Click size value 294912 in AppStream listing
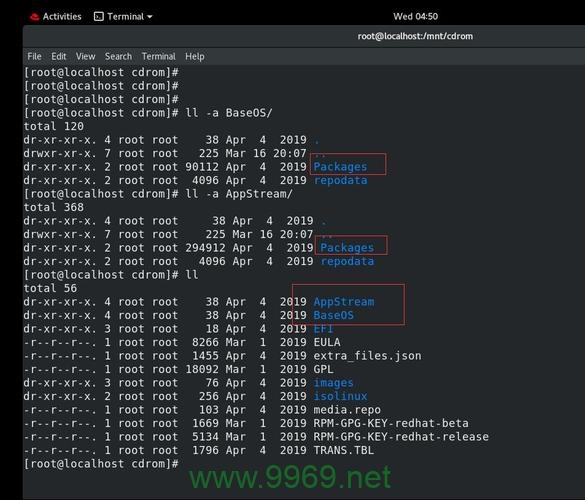 click(x=206, y=248)
